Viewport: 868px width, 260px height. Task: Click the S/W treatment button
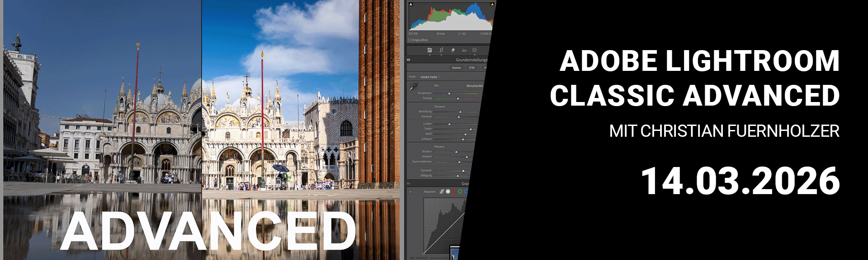[472, 68]
